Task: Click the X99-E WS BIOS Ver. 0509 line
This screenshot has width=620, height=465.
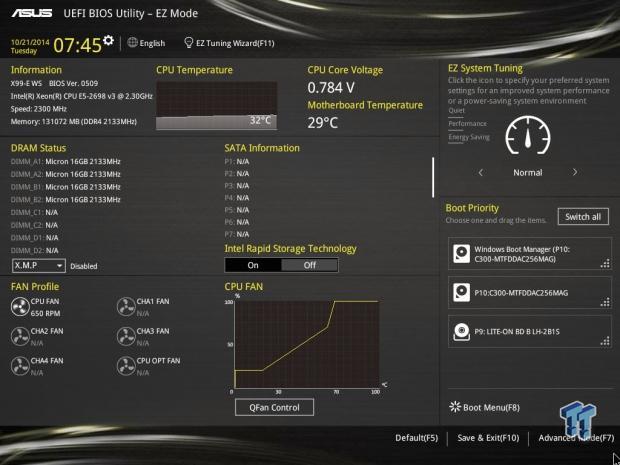Action: pyautogui.click(x=55, y=83)
